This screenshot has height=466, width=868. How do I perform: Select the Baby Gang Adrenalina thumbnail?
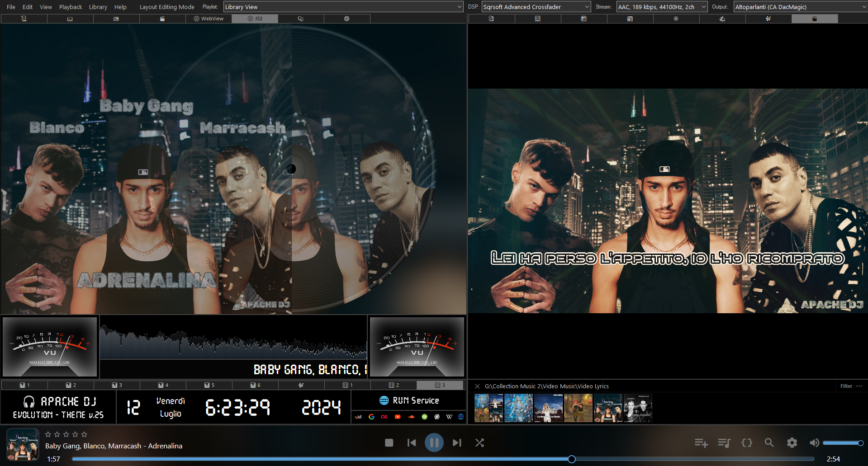coord(608,408)
